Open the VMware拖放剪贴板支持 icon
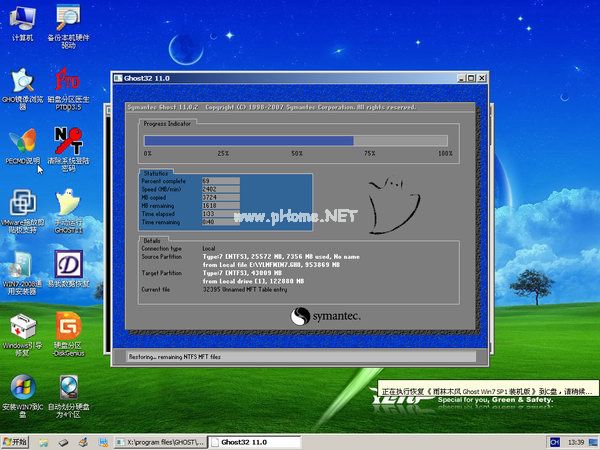The width and height of the screenshot is (600, 450). [x=21, y=203]
